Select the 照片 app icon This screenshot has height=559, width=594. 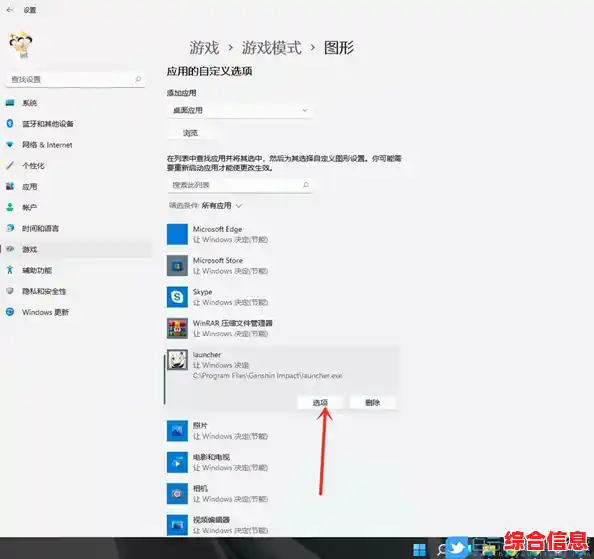[177, 431]
